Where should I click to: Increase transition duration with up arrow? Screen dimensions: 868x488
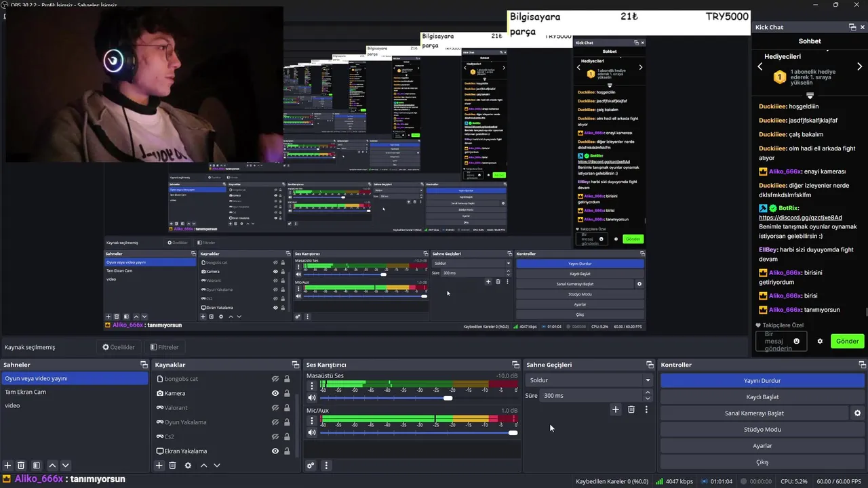[648, 392]
